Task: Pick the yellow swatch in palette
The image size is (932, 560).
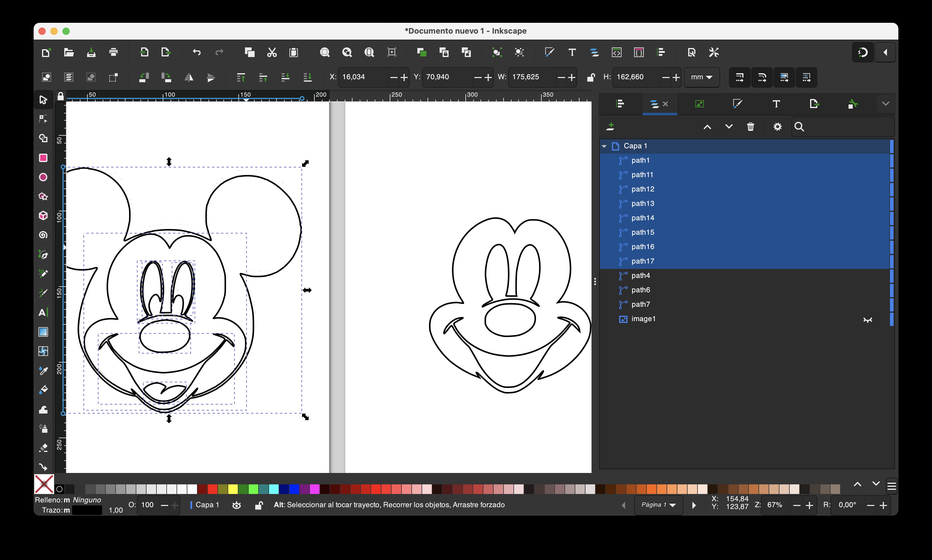Action: point(233,489)
